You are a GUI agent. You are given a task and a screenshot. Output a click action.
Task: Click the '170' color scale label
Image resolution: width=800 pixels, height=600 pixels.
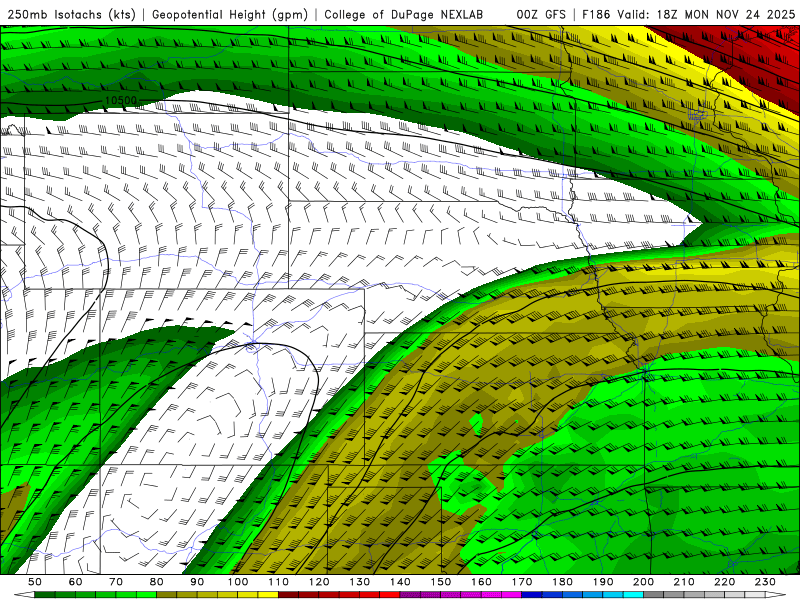coord(522,582)
